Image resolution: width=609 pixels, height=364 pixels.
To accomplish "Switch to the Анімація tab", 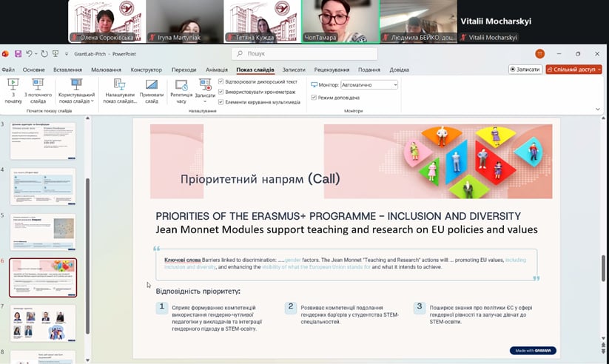I will [x=217, y=70].
